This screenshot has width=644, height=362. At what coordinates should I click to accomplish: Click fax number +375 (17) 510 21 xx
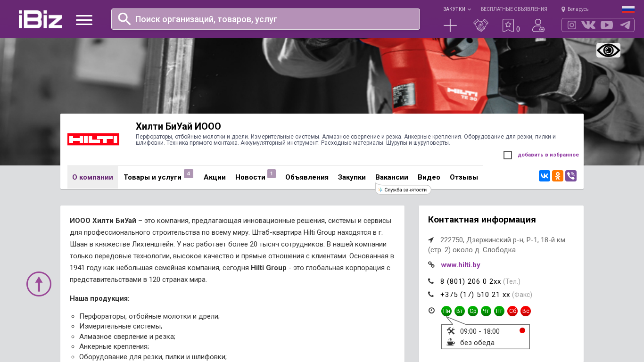[475, 295]
